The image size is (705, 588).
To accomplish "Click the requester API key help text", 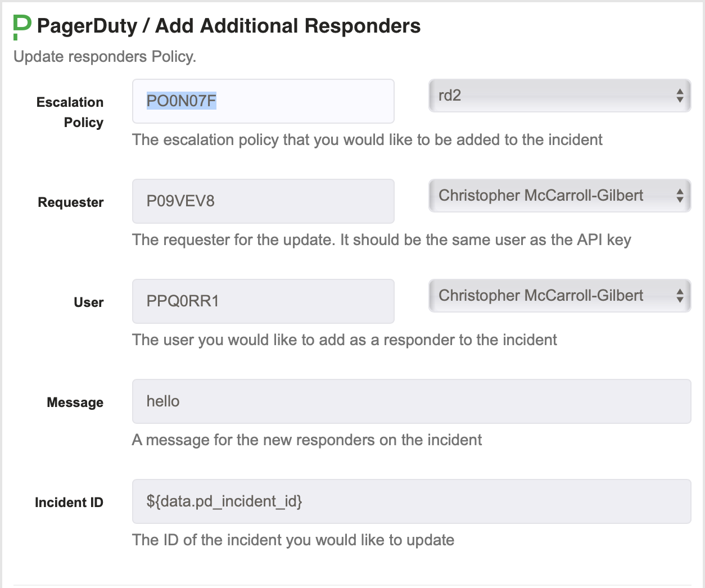I will (x=382, y=240).
